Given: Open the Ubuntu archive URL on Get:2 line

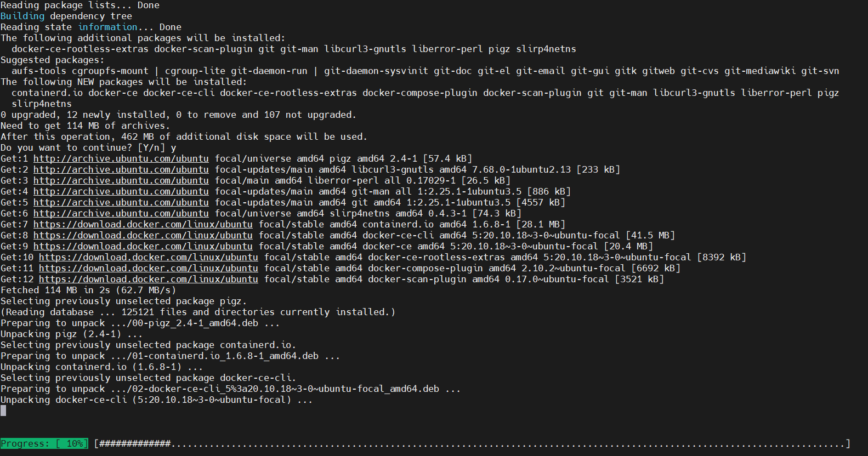Looking at the screenshot, I should coord(121,170).
